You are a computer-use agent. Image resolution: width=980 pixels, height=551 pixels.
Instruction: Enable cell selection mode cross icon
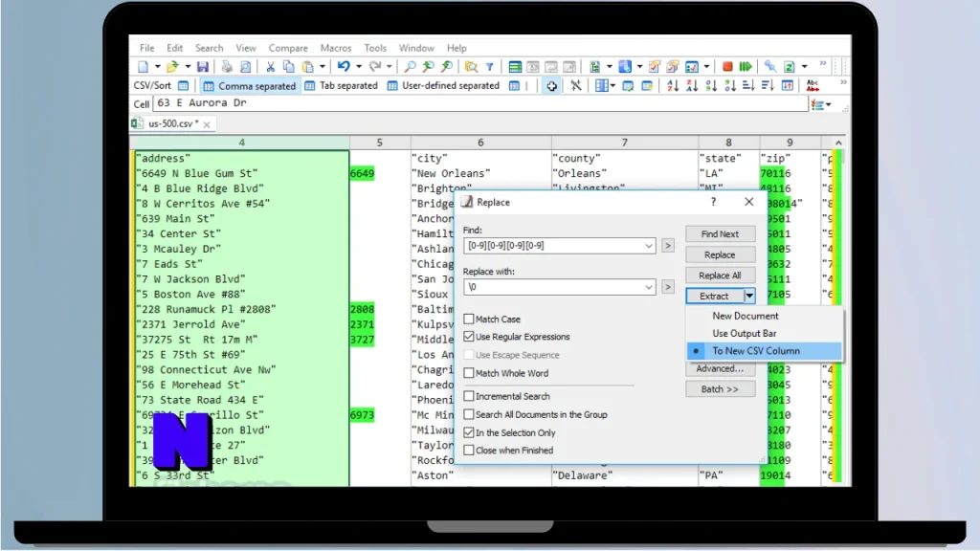552,86
